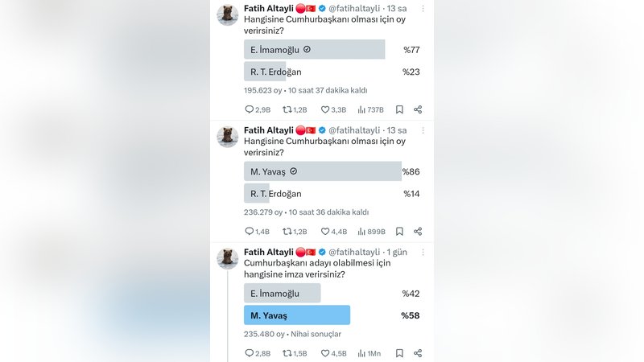Viewport: 644px width, 362px height.
Task: Like the tweet with 3,3B likes
Action: pyautogui.click(x=325, y=109)
